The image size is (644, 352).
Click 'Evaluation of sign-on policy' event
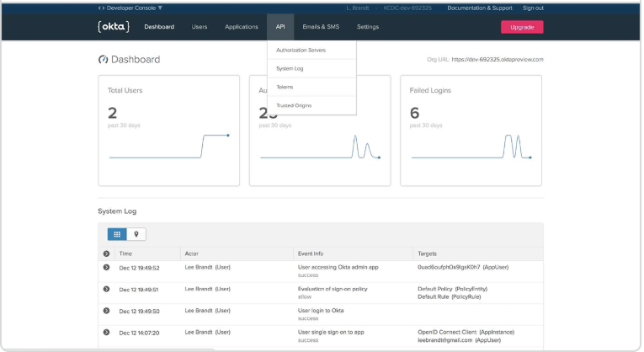pos(333,289)
